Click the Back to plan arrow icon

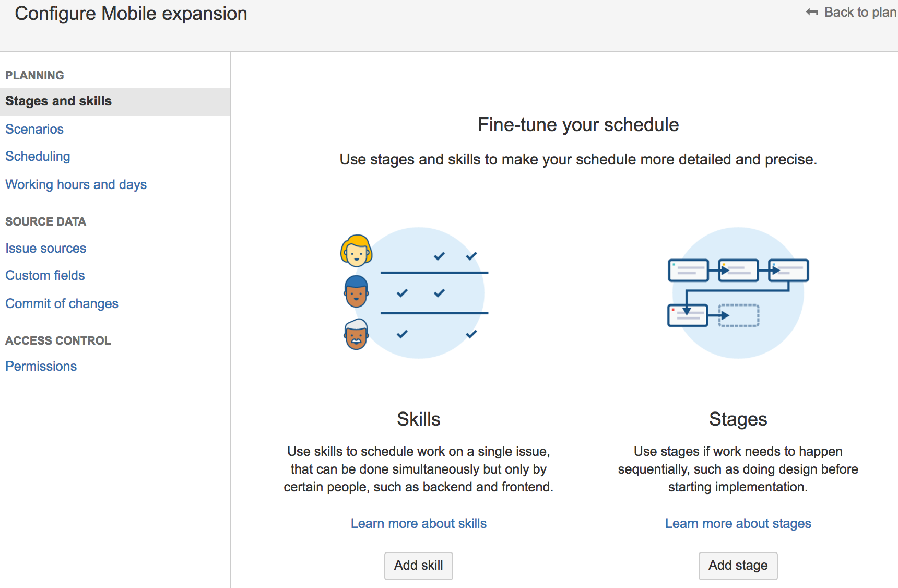click(x=812, y=12)
